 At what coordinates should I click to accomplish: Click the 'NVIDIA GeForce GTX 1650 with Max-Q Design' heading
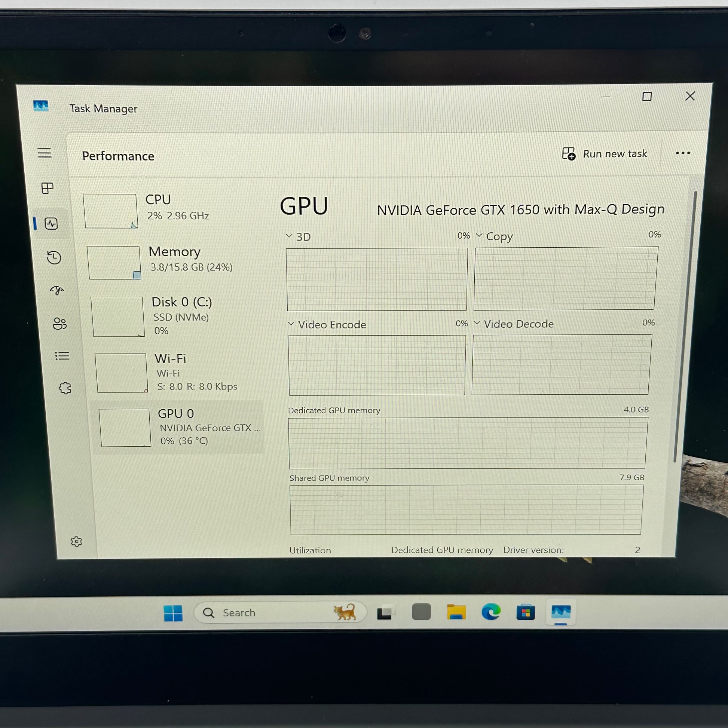point(521,209)
